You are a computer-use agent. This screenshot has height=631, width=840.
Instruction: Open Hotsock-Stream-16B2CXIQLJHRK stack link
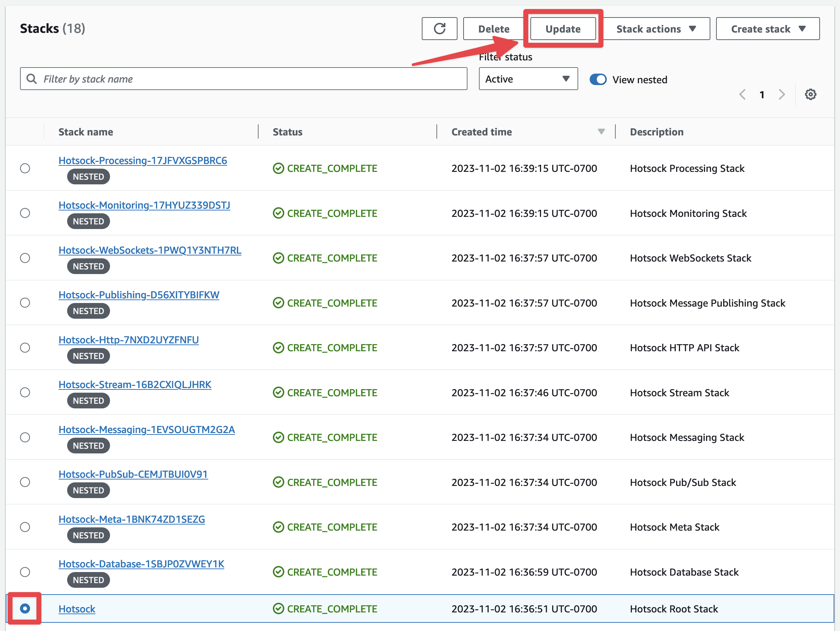[x=135, y=384]
